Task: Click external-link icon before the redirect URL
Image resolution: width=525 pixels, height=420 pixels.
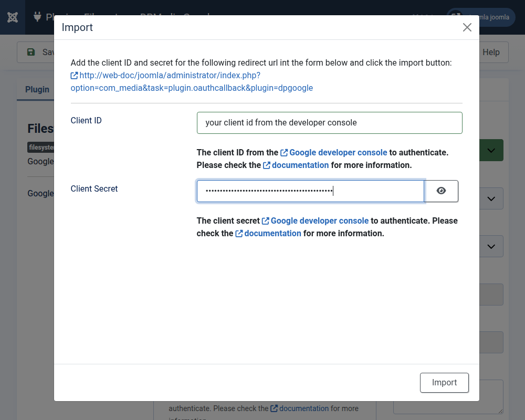Action: pos(75,76)
